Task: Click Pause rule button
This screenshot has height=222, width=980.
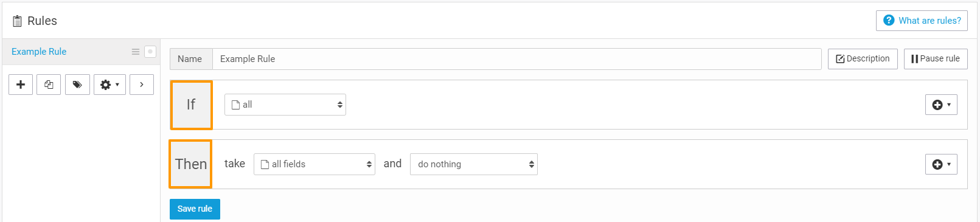Action: 936,59
